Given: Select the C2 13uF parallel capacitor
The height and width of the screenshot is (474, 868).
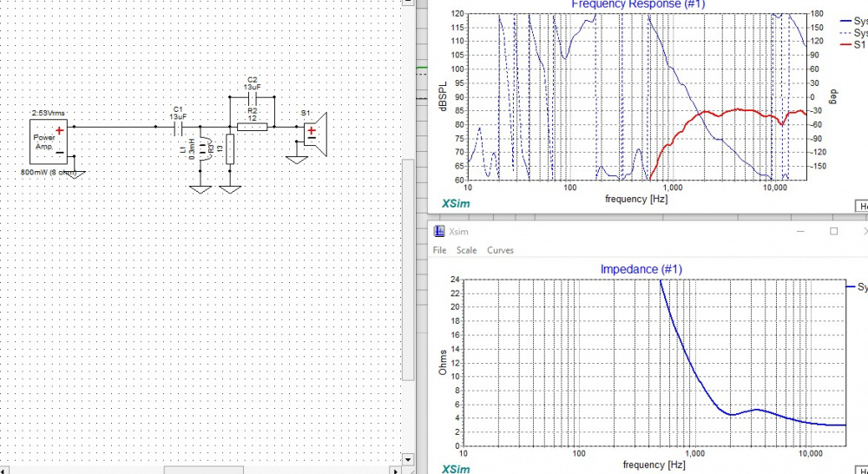Looking at the screenshot, I should [252, 98].
